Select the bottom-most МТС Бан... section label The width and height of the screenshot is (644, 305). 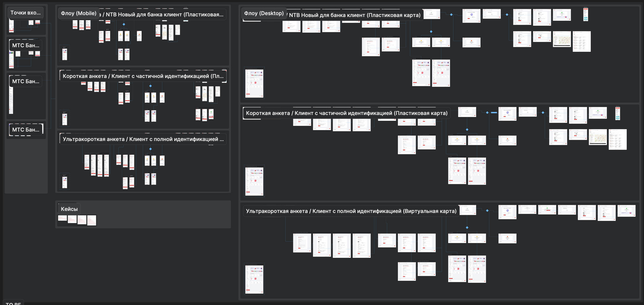click(x=25, y=130)
